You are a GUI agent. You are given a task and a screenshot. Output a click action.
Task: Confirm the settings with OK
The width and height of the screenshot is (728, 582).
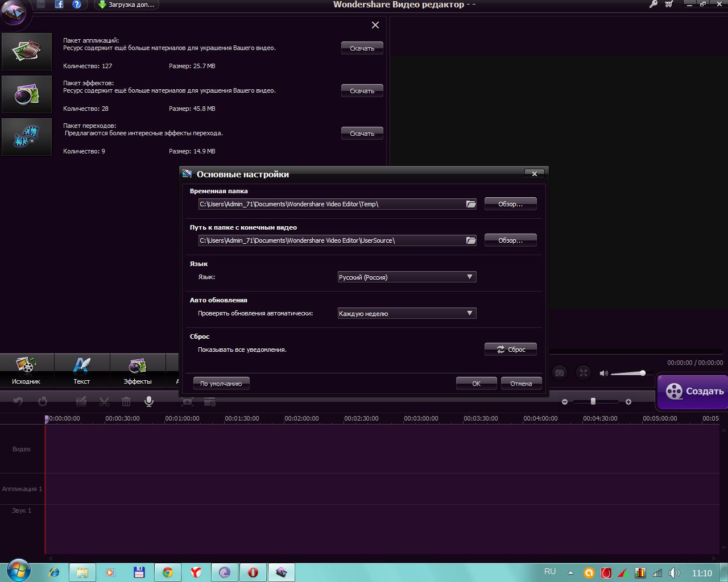pos(477,384)
